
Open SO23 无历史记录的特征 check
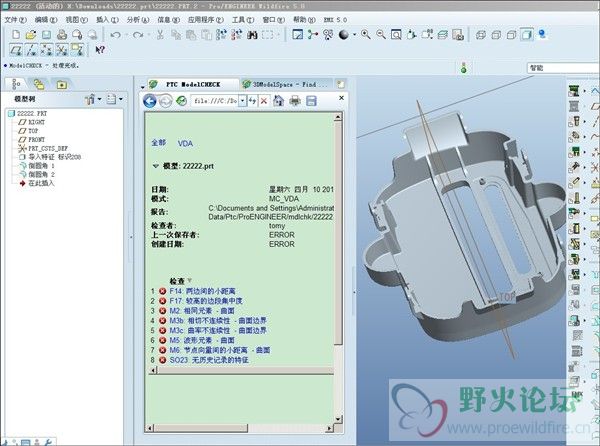tap(209, 360)
